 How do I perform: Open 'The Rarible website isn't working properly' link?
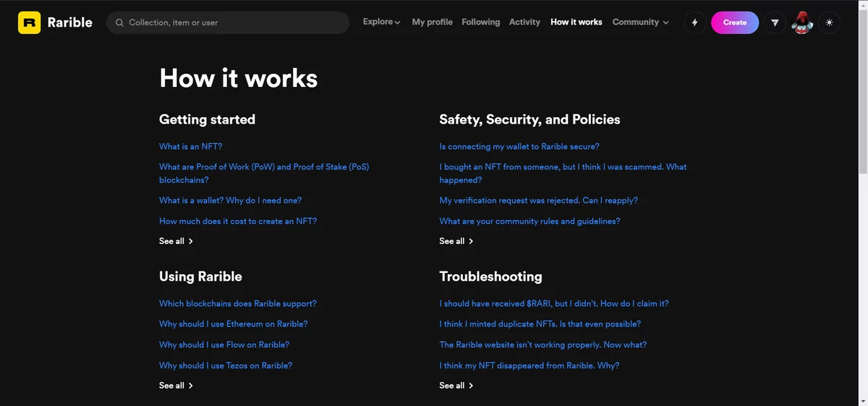pyautogui.click(x=543, y=344)
